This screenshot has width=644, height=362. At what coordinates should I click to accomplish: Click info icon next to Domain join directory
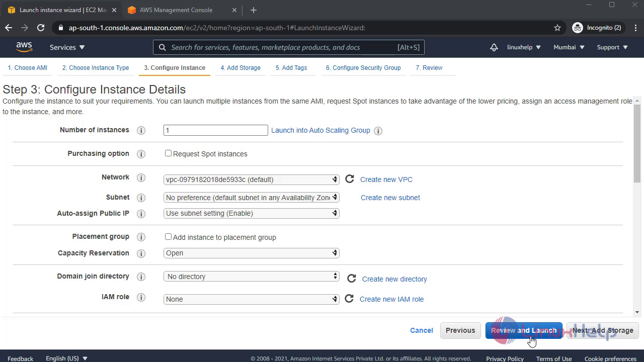tap(141, 277)
